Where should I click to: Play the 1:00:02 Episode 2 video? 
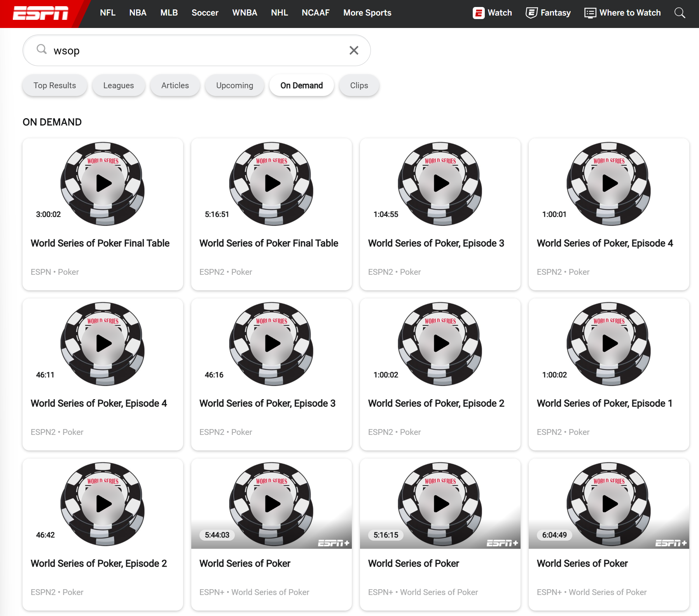[441, 344]
